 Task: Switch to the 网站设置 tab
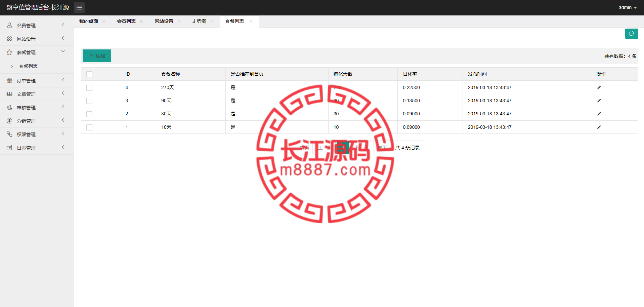pyautogui.click(x=164, y=21)
